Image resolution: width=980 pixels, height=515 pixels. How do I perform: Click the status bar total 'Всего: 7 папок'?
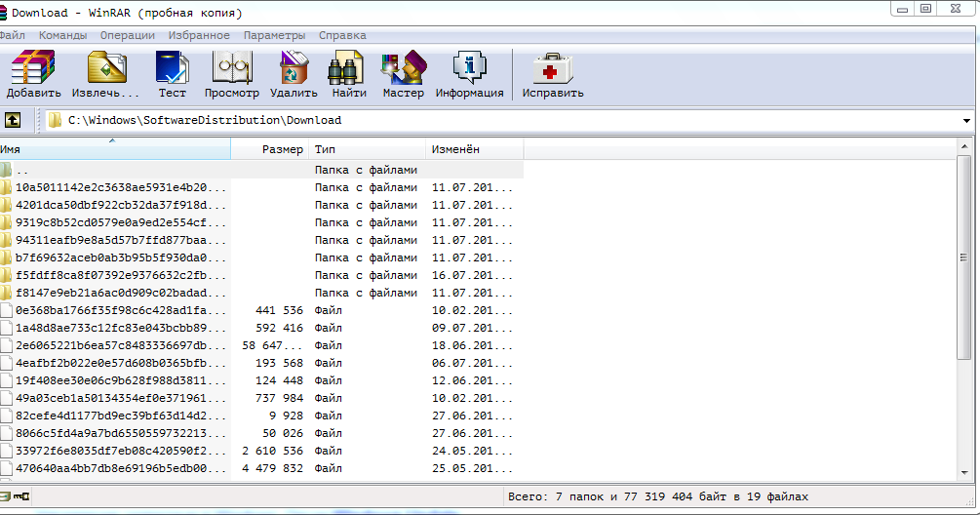556,496
